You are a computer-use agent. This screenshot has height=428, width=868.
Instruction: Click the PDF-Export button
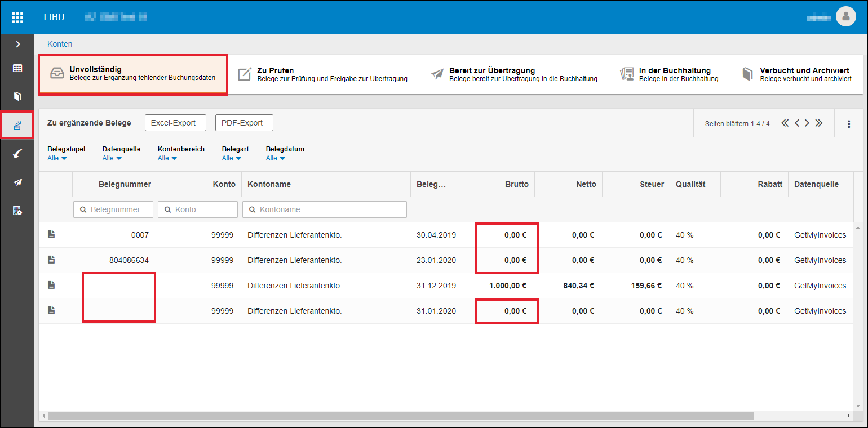click(244, 123)
